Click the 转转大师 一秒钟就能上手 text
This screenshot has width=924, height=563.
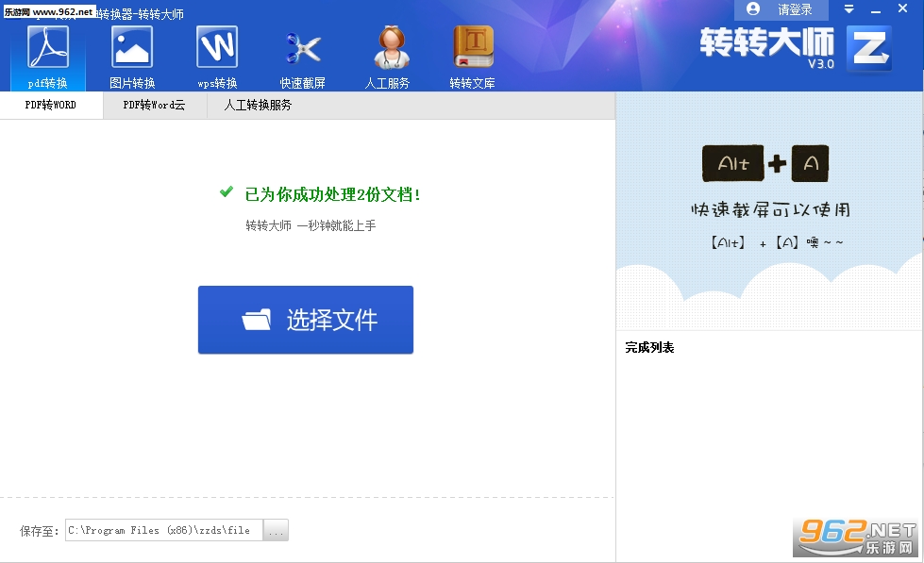[x=311, y=225]
